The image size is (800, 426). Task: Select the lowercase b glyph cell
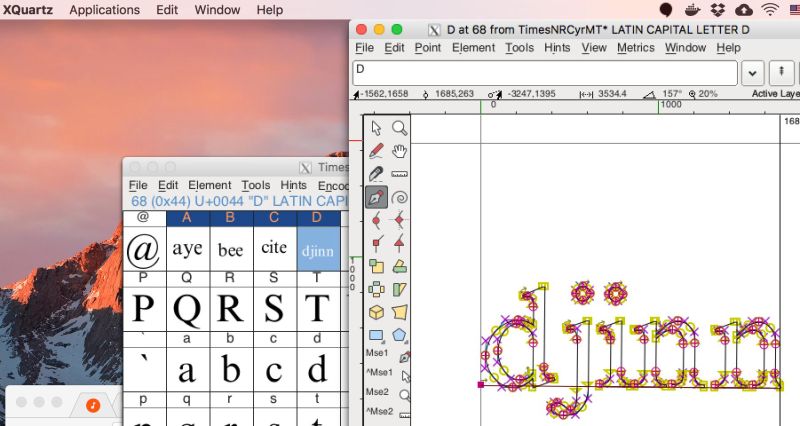(x=231, y=369)
